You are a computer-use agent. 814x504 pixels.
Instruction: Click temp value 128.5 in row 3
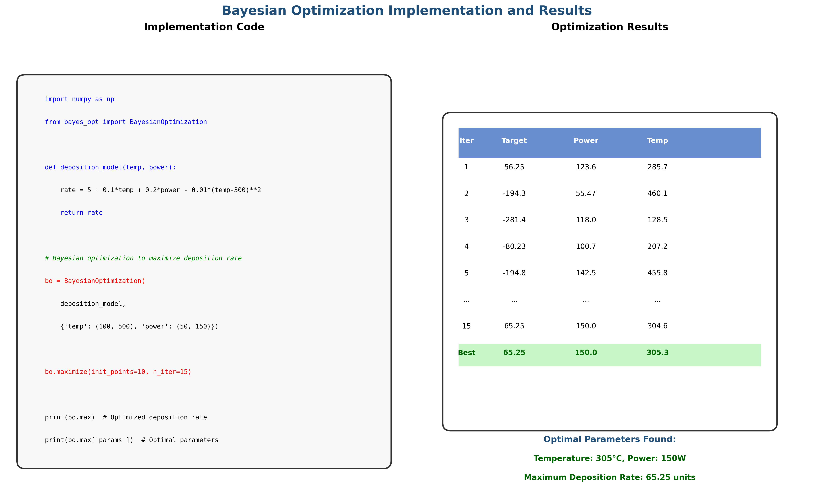[x=657, y=220]
